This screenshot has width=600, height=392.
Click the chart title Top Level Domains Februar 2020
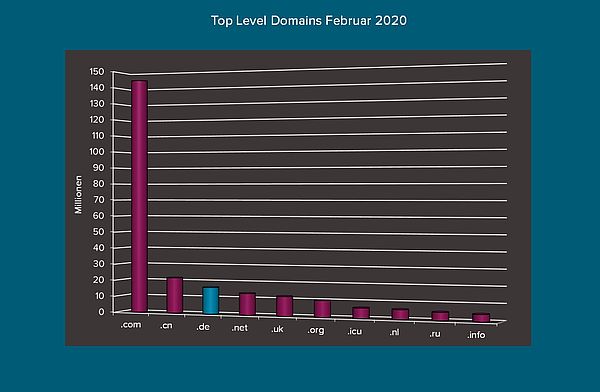[x=309, y=21]
